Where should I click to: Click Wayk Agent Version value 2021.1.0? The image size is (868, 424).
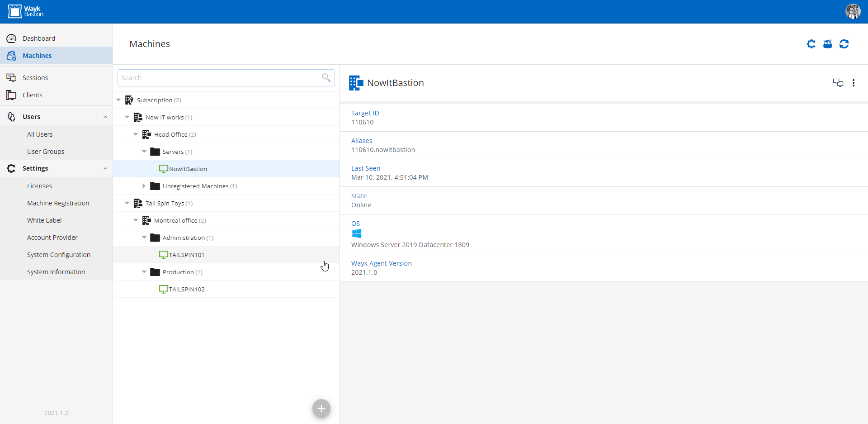point(364,272)
